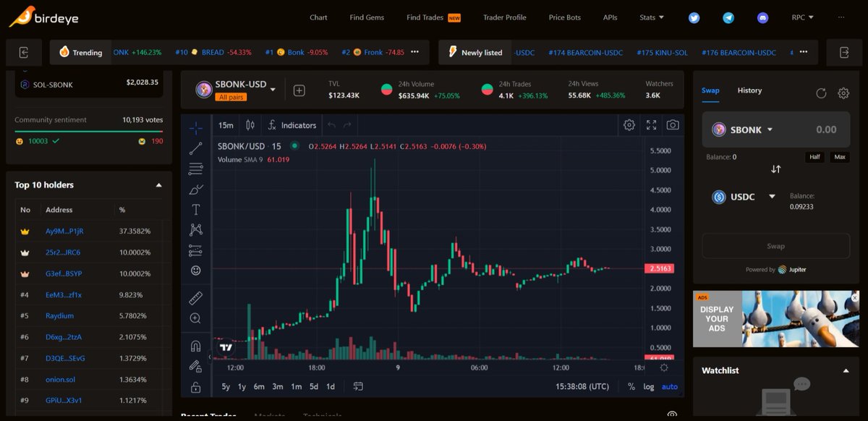This screenshot has height=421, width=868.
Task: Open Birdeye Telegram channel
Action: pyautogui.click(x=728, y=17)
